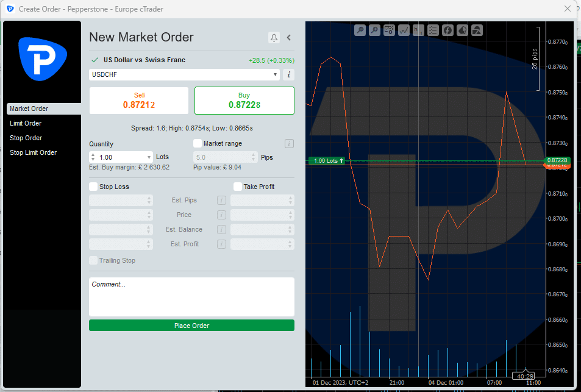Adjust Take Profit Est. Profit stepper
The width and height of the screenshot is (581, 392).
pyautogui.click(x=290, y=244)
